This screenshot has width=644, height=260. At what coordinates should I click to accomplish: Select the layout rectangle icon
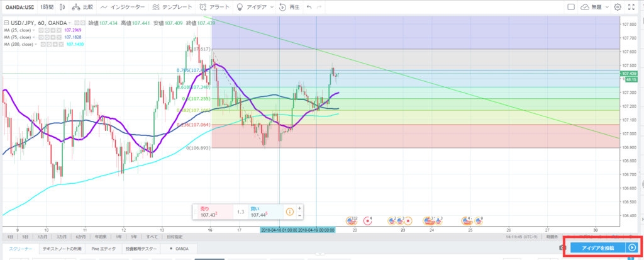[571, 7]
